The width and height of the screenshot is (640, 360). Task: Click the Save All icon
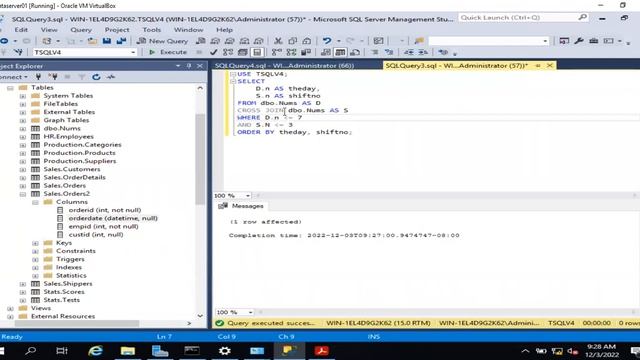tap(121, 41)
